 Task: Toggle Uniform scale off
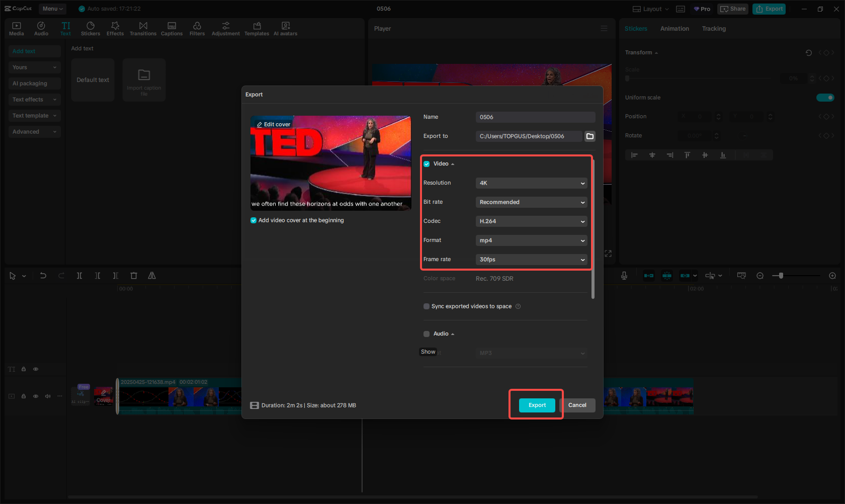pyautogui.click(x=825, y=97)
